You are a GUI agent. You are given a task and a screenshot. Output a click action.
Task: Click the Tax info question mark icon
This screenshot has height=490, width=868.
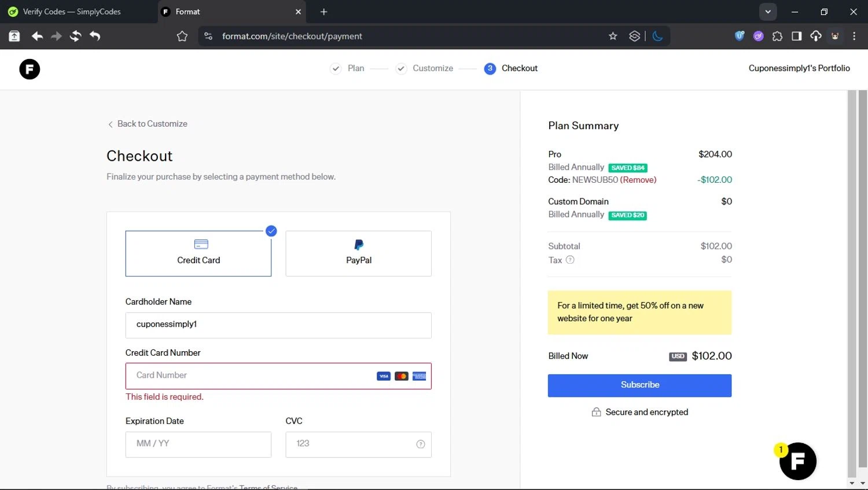[x=570, y=260]
